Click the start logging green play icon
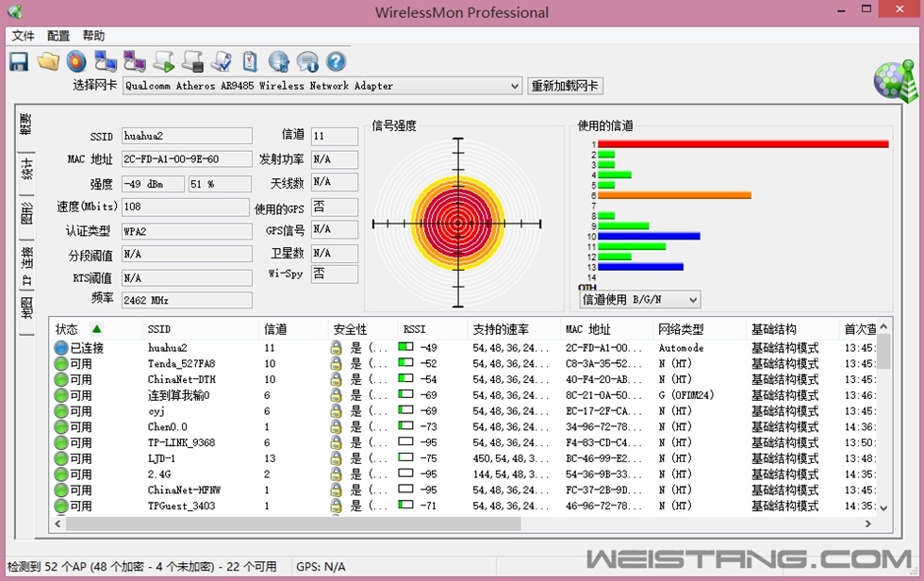Screen dimensions: 924x581 (163, 62)
